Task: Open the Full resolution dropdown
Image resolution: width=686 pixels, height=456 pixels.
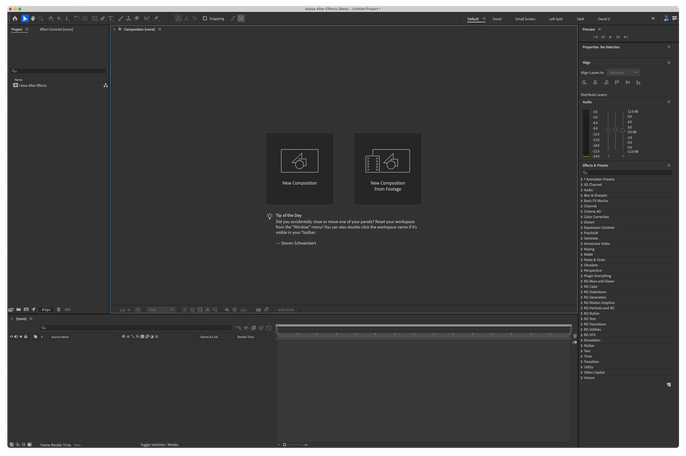Action: pyautogui.click(x=161, y=310)
